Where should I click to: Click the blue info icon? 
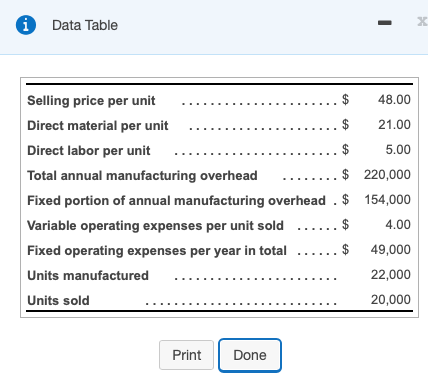click(26, 25)
